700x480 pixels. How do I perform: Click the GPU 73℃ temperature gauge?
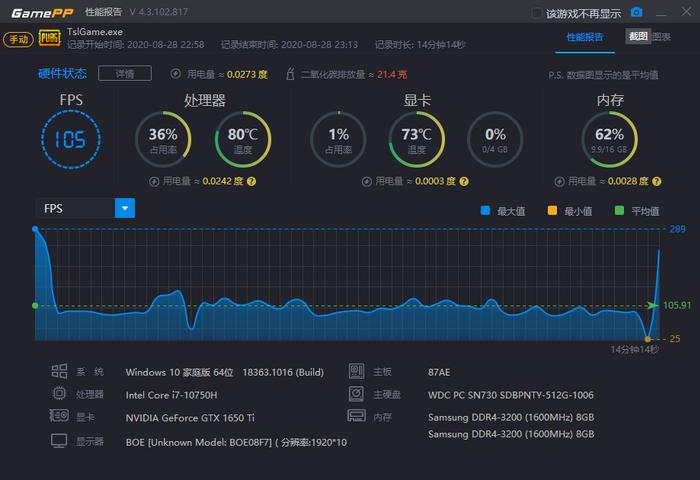coord(417,139)
